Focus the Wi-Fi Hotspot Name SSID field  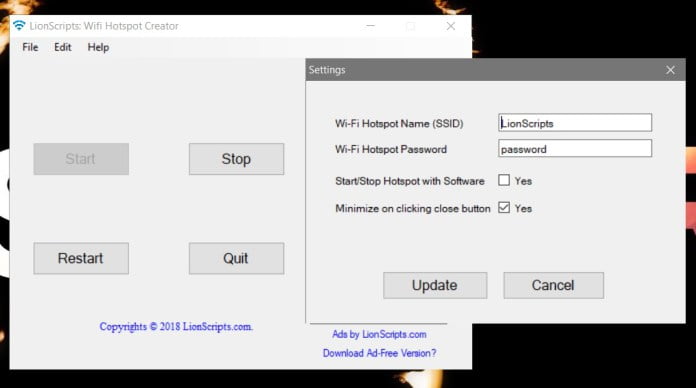point(575,123)
